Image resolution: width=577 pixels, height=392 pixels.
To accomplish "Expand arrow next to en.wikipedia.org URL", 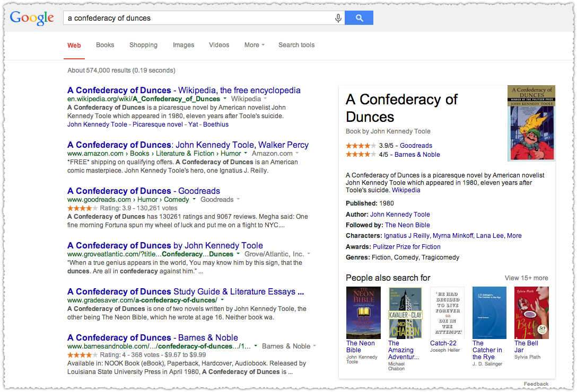I will coord(224,99).
